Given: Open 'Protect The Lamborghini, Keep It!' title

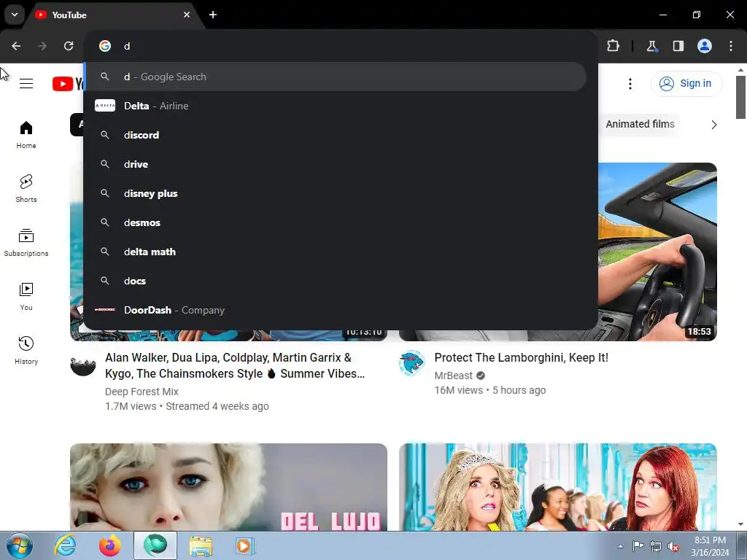Looking at the screenshot, I should [x=521, y=357].
